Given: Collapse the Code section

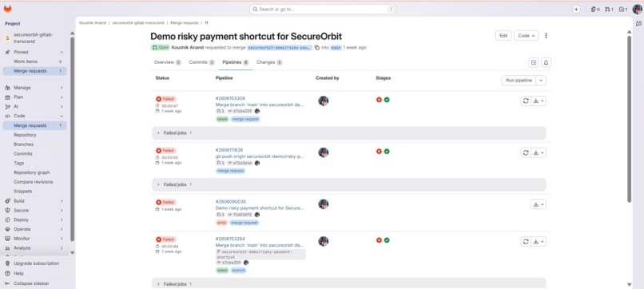Looking at the screenshot, I should (34, 117).
